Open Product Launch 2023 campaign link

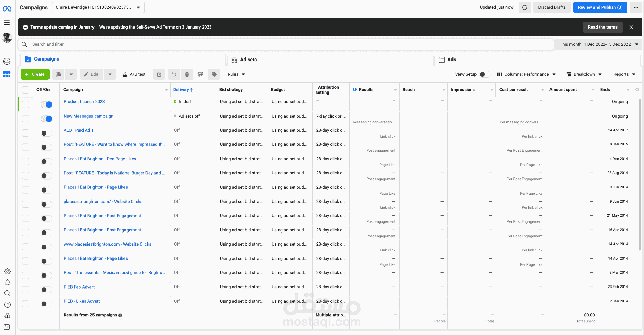click(x=84, y=102)
